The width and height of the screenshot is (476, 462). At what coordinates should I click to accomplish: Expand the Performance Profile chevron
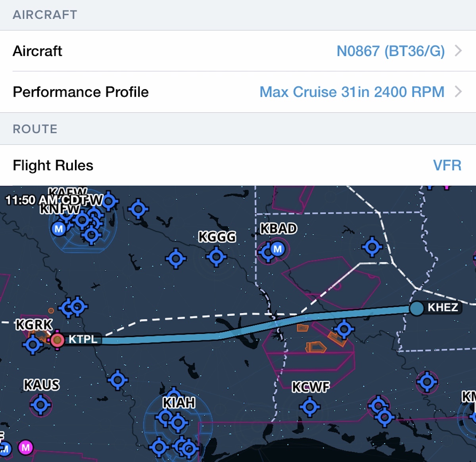click(x=458, y=92)
